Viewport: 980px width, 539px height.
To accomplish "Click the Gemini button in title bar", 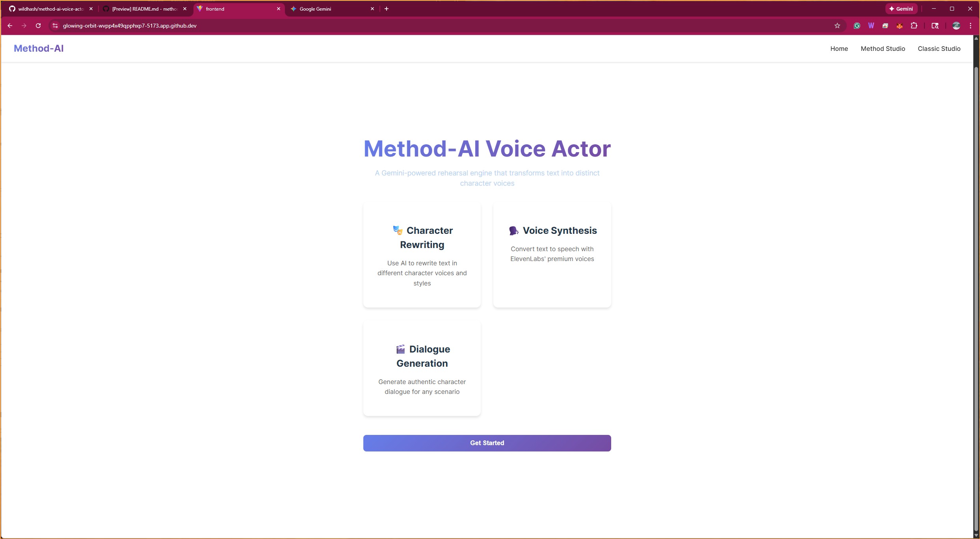I will (901, 9).
